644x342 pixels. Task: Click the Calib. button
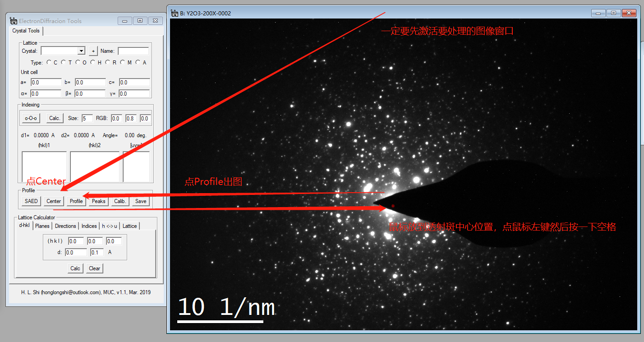coord(120,201)
